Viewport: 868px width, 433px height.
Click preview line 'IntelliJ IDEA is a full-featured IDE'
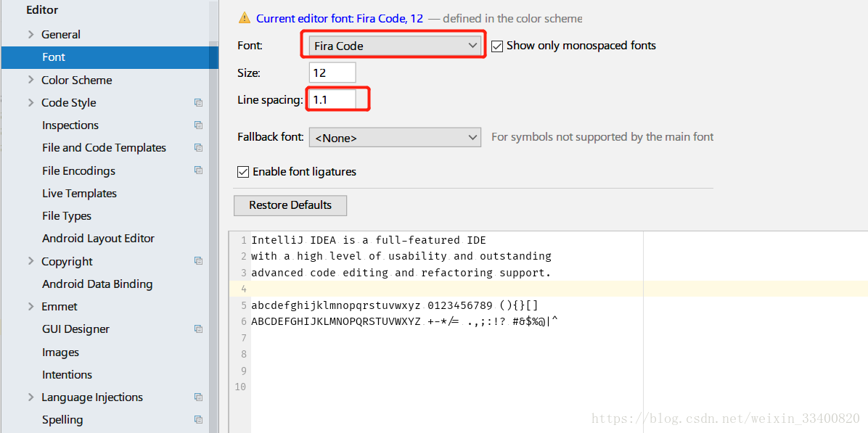(x=369, y=240)
